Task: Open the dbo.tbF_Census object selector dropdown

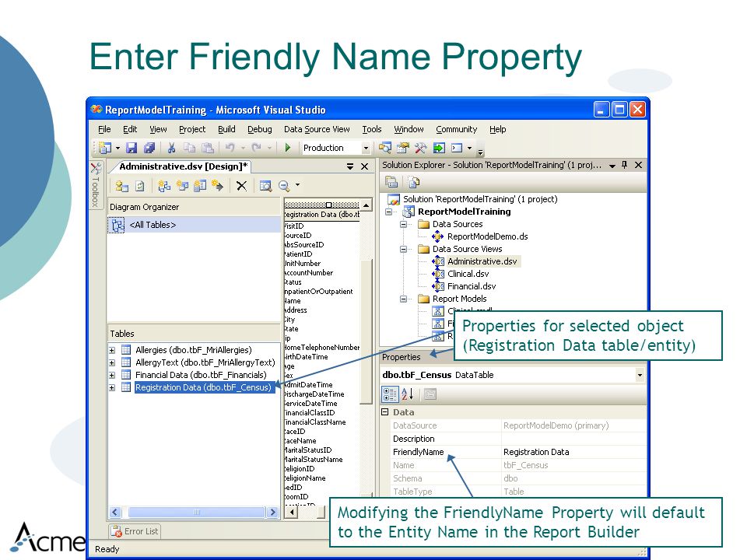Action: point(640,375)
